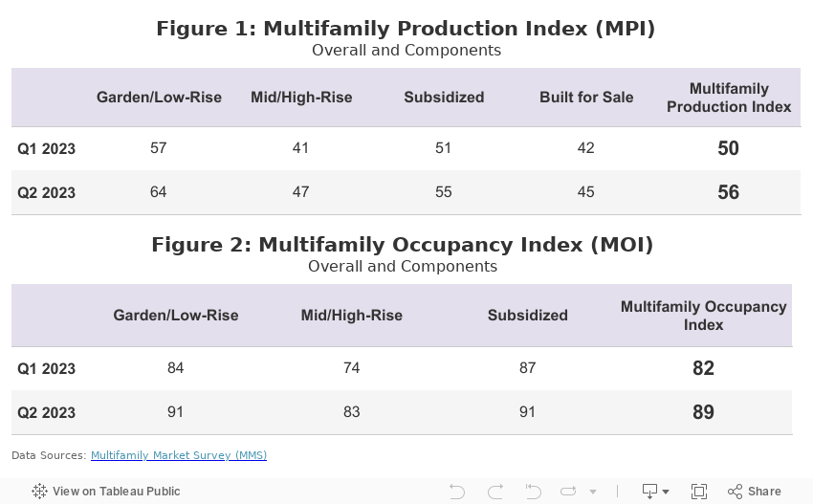Click the MPI Subsidized column header
Viewport: 813px width, 504px height.
click(x=444, y=97)
